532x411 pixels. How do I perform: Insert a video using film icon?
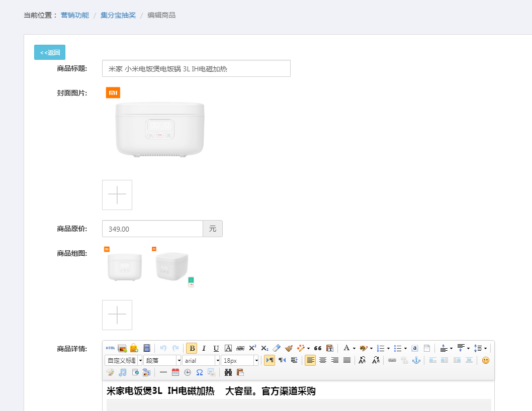tap(146, 348)
